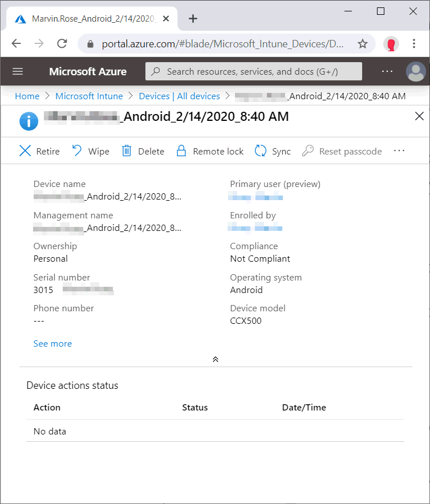Bookmark page with the star icon

coord(363,43)
